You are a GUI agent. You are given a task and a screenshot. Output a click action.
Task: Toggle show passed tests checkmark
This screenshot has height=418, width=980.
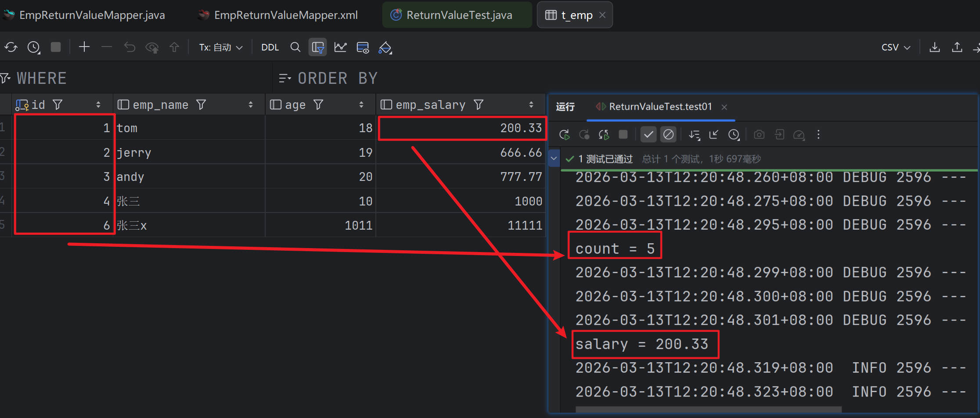648,135
